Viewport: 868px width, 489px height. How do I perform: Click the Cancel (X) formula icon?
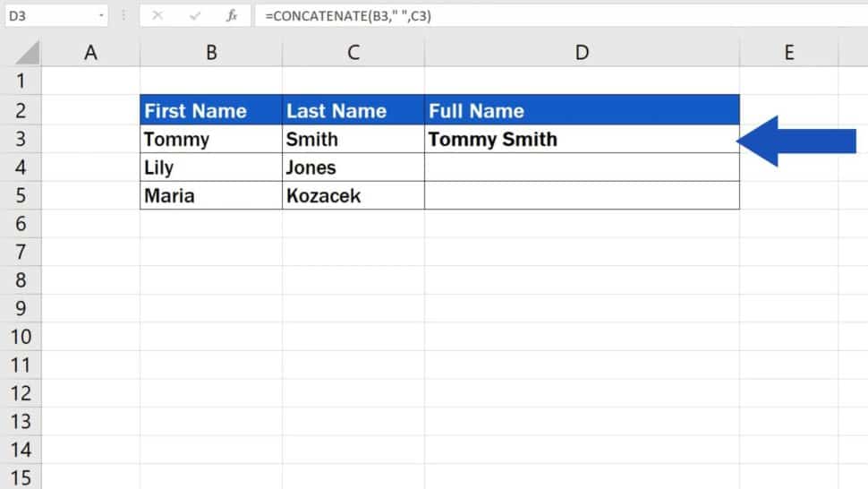157,15
